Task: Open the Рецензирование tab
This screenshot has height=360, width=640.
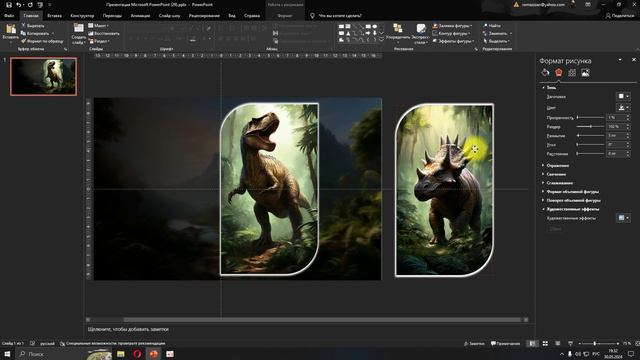Action: point(204,16)
